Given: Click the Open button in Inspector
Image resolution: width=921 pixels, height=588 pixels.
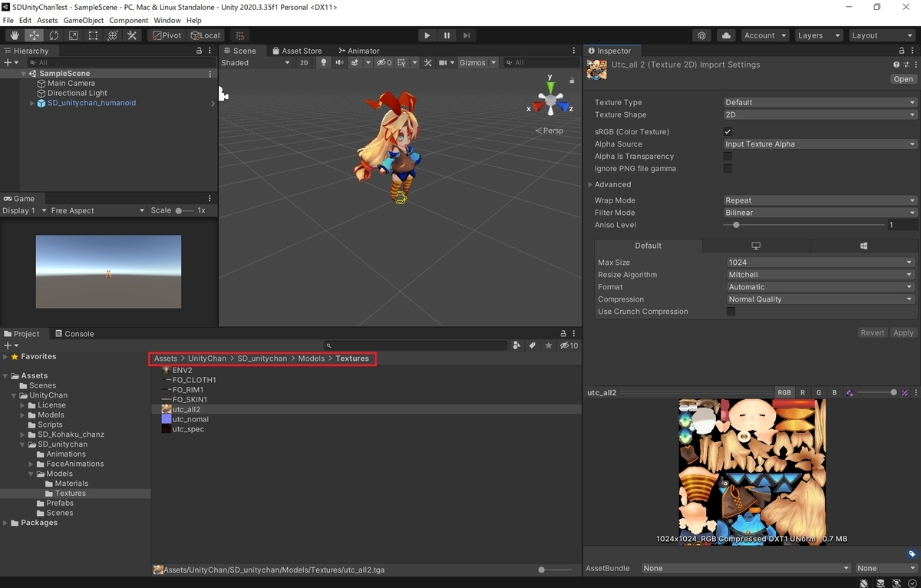Looking at the screenshot, I should click(x=903, y=79).
